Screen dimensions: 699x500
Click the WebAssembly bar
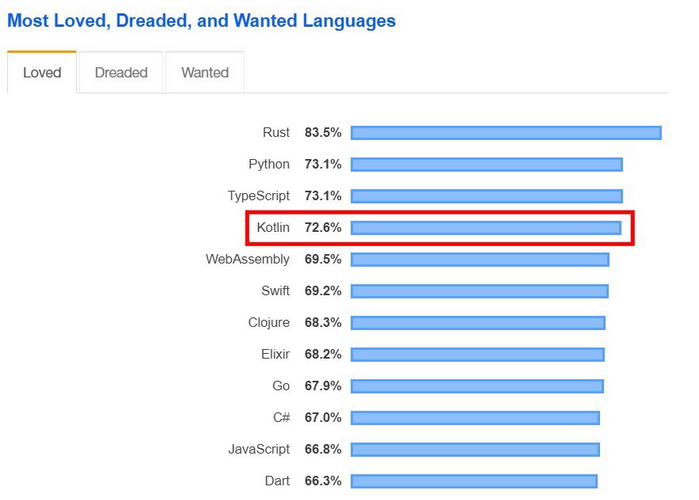(x=480, y=260)
